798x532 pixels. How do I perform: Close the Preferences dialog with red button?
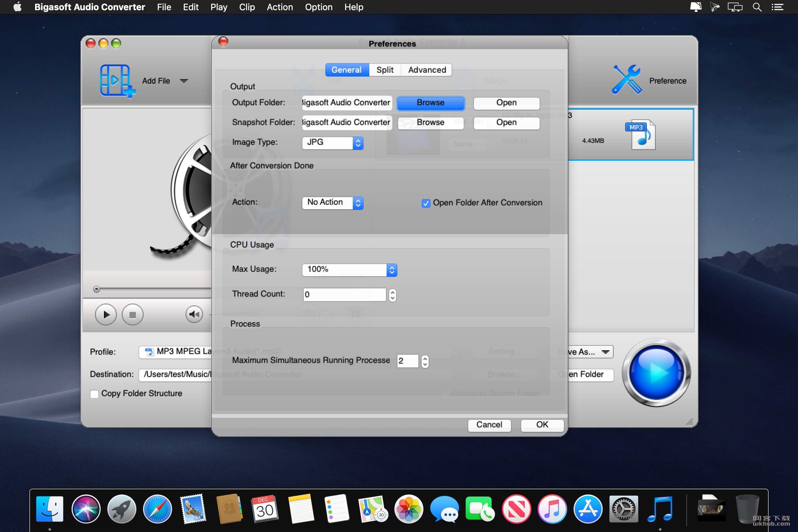pos(223,42)
